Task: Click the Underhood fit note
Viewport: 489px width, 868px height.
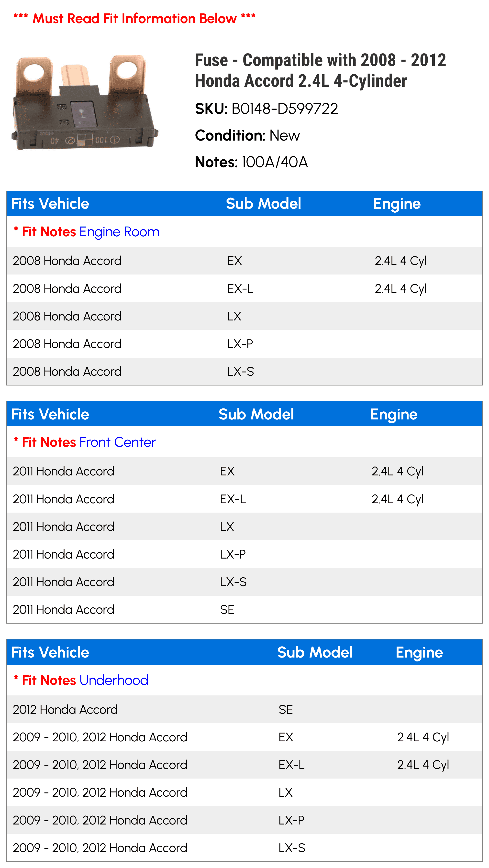Action: pos(114,680)
